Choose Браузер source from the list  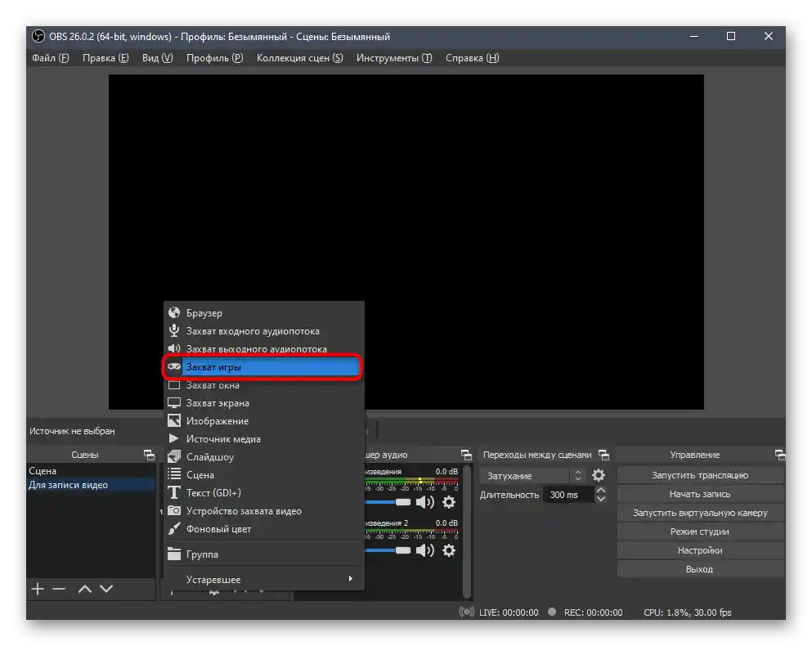(x=264, y=313)
